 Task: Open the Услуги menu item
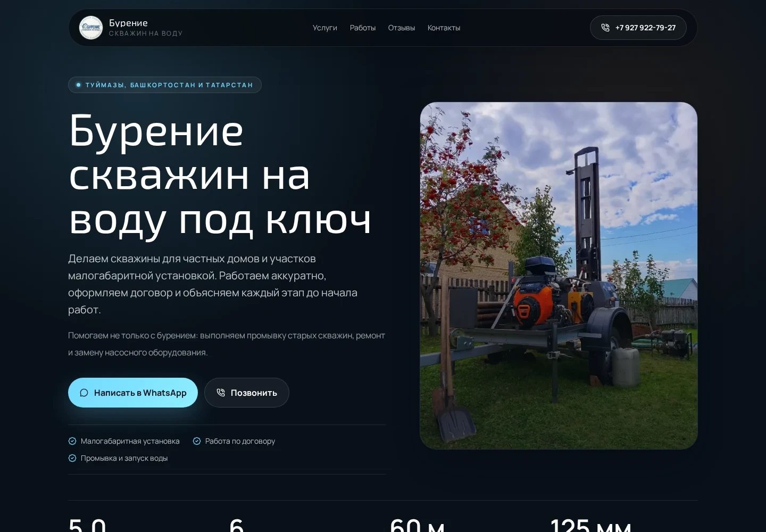(x=325, y=28)
